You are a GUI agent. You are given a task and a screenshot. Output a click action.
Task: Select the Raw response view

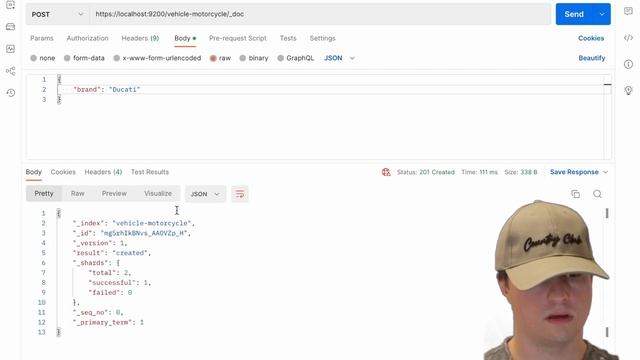(78, 193)
